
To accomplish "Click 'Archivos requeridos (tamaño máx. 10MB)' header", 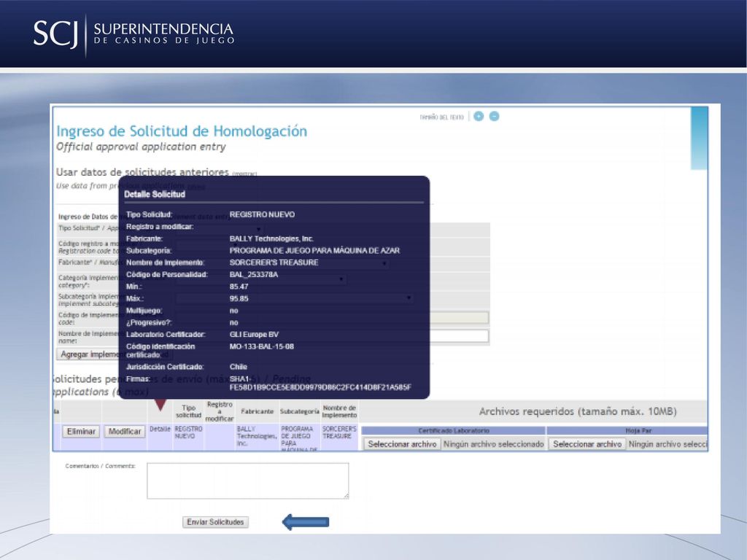I will tap(578, 411).
